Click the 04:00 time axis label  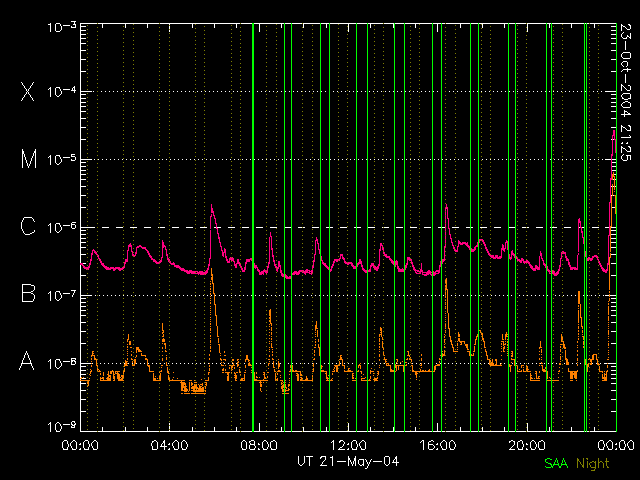coord(169,445)
